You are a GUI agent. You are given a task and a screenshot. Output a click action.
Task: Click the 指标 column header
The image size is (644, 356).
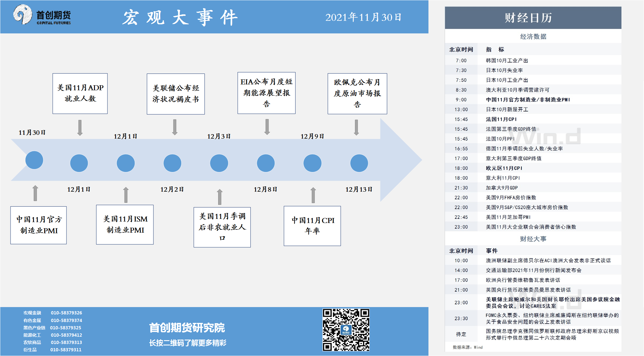click(x=495, y=50)
